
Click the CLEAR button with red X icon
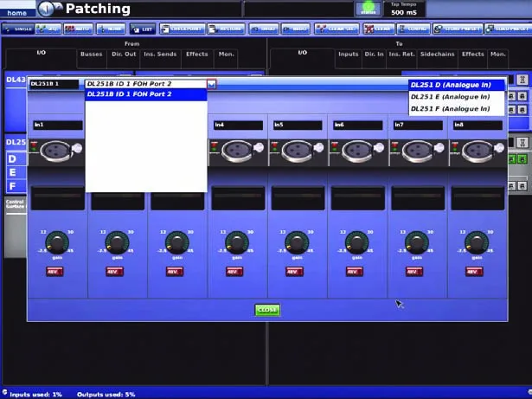(379, 29)
